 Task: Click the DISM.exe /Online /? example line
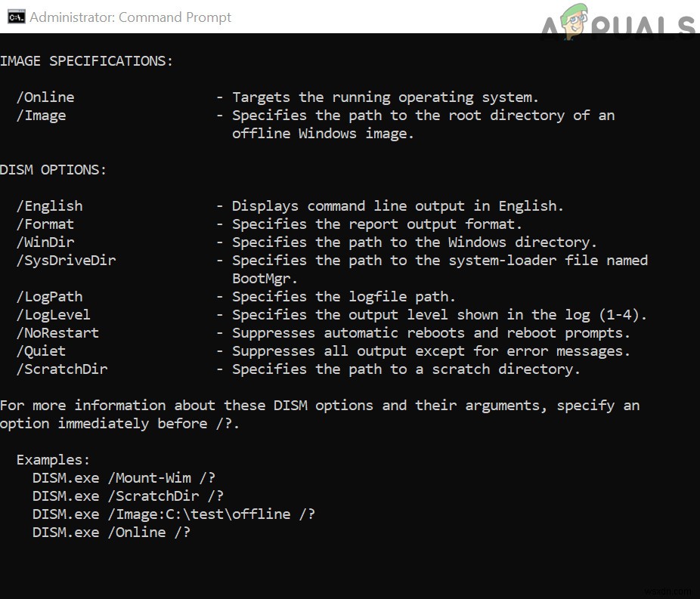click(111, 533)
